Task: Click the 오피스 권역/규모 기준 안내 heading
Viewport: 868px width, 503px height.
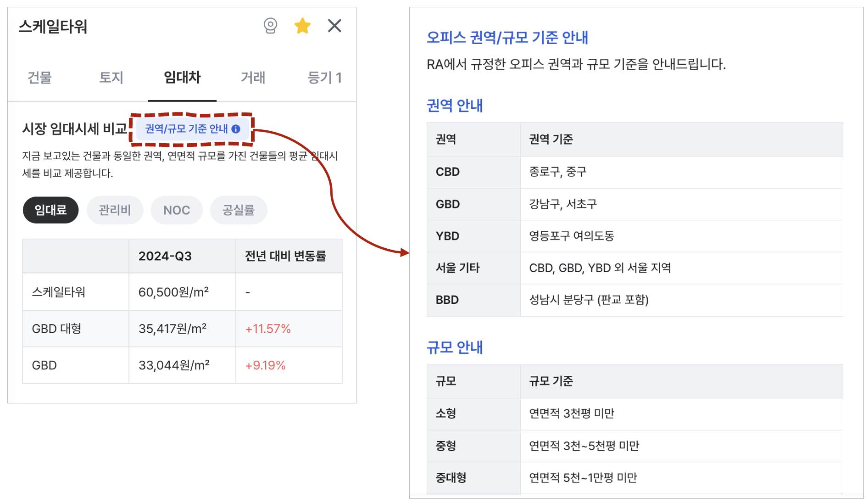Action: pyautogui.click(x=507, y=37)
